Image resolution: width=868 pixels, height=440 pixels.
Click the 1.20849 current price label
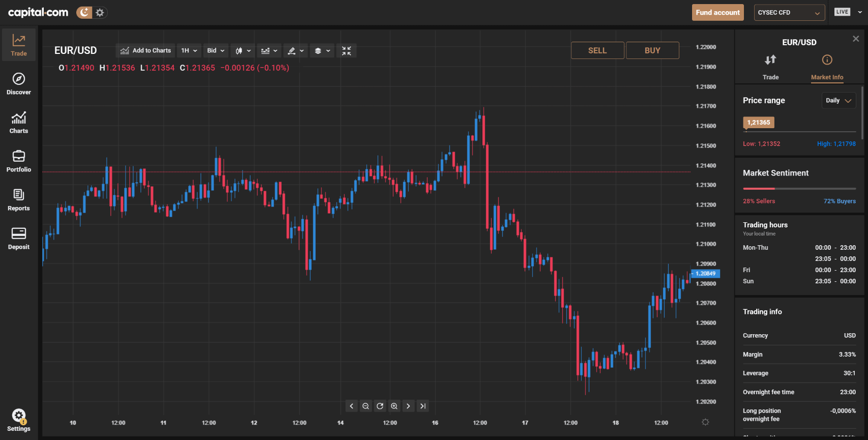[x=705, y=274]
